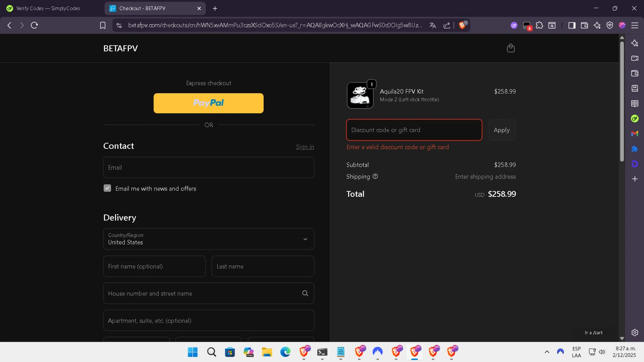Go back with the back arrow
Screen dimensions: 644x362
coord(9,25)
